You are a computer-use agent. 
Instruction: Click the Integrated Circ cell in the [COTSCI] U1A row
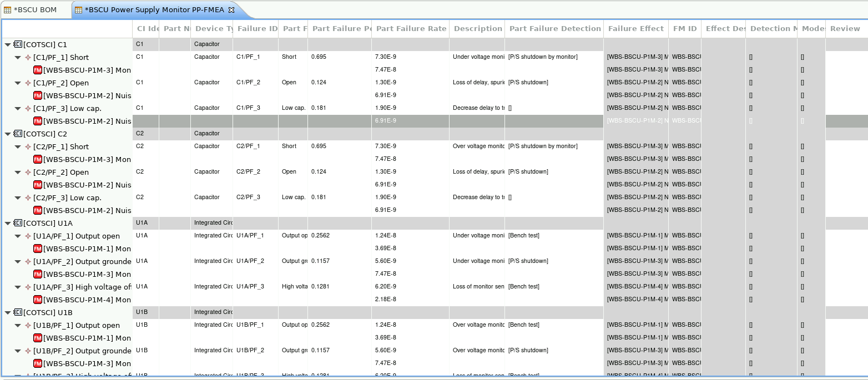(213, 222)
